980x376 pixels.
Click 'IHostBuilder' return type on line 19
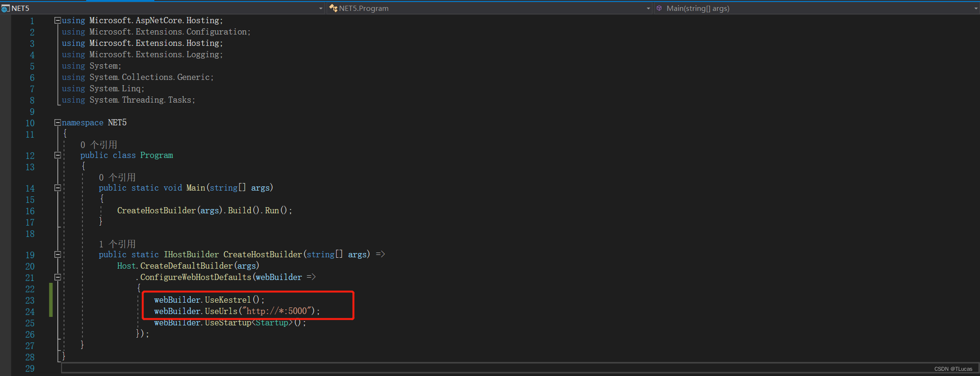click(x=191, y=254)
